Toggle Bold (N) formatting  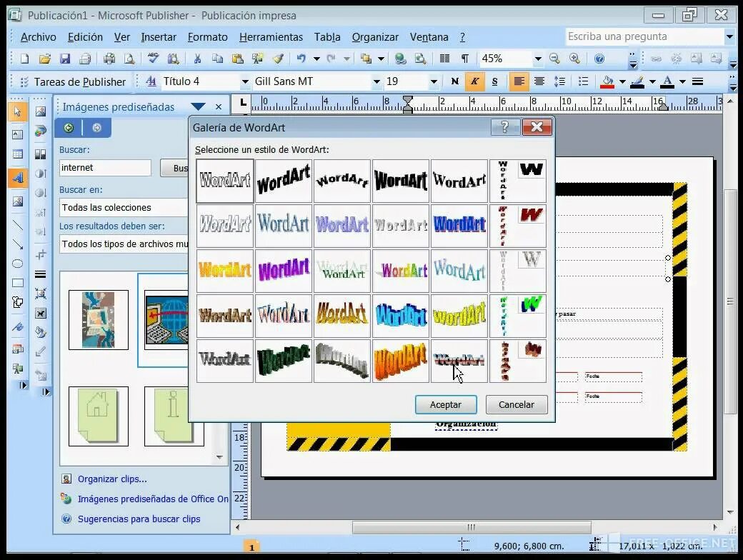(x=455, y=81)
